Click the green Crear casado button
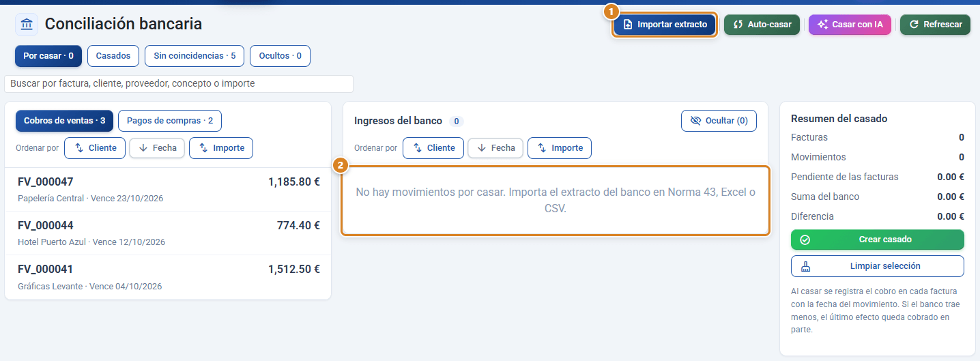Image resolution: width=980 pixels, height=361 pixels. pyautogui.click(x=878, y=240)
